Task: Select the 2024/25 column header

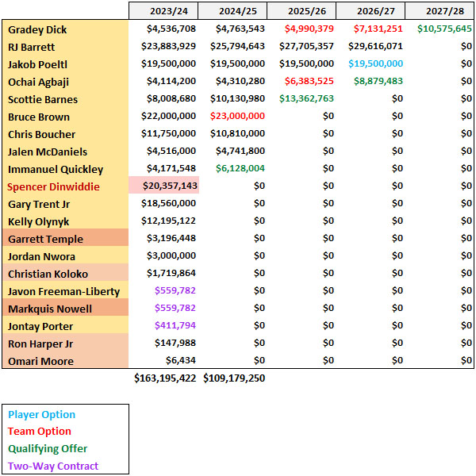Action: (x=232, y=10)
